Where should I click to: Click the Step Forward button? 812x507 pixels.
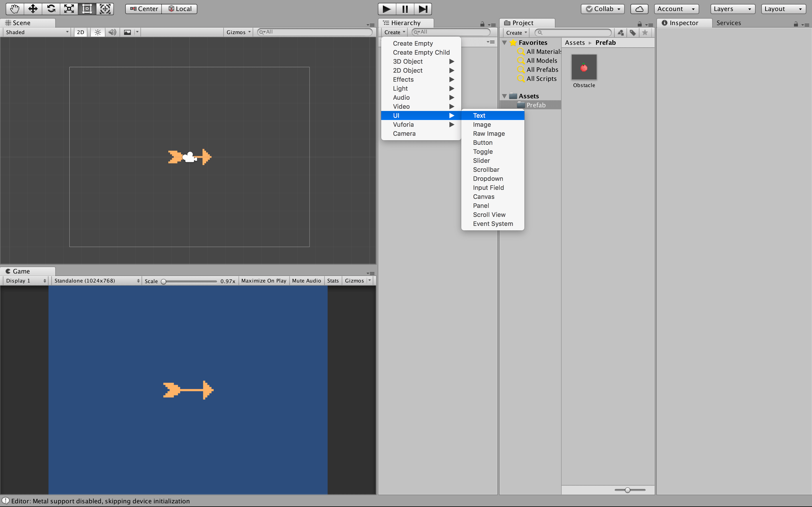(x=423, y=8)
